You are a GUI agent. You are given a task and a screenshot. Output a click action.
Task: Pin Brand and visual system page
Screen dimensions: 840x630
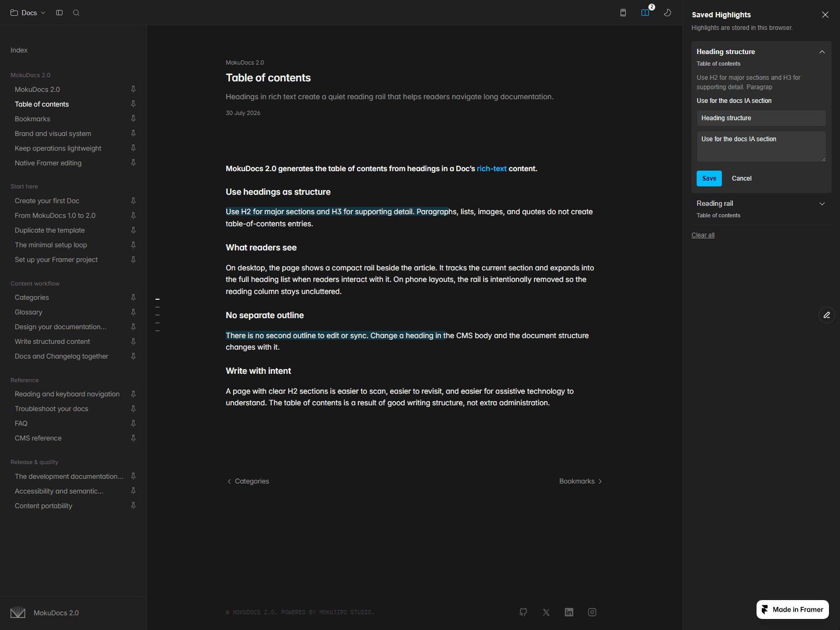click(x=133, y=133)
